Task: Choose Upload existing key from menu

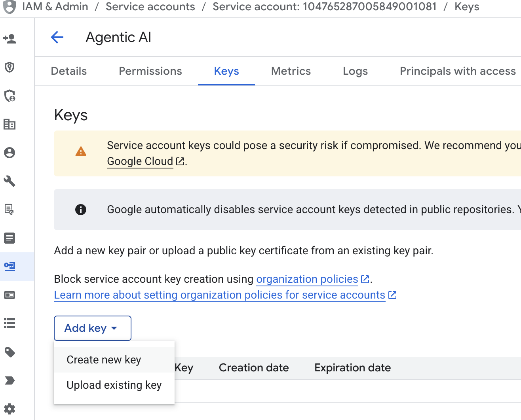Action: tap(114, 385)
